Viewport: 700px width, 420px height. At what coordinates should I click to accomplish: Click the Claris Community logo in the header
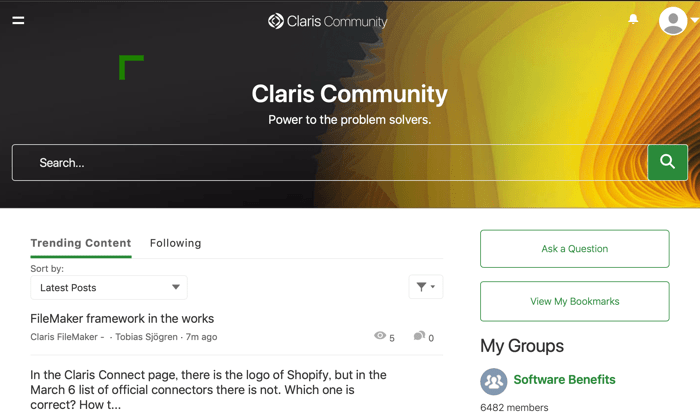coord(327,21)
